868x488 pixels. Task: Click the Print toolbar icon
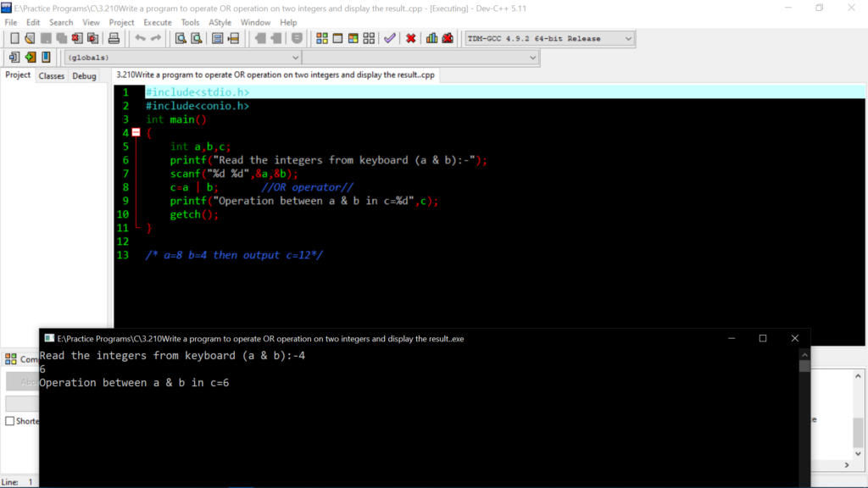(x=114, y=38)
